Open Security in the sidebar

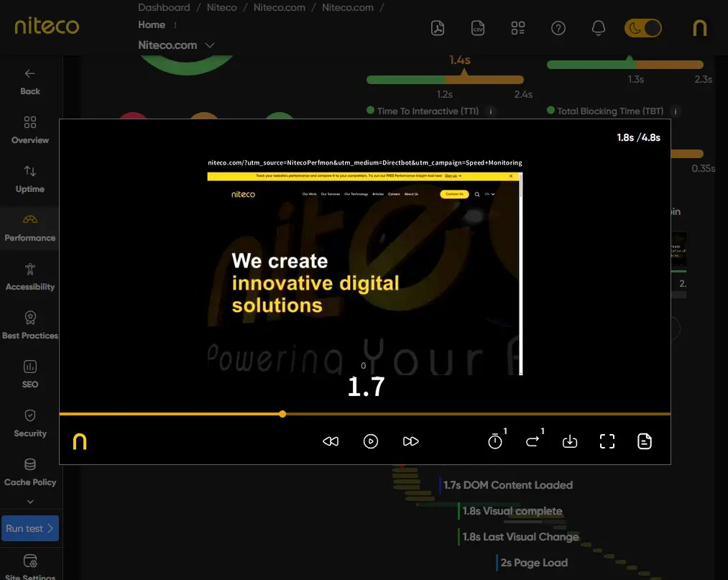tap(29, 423)
